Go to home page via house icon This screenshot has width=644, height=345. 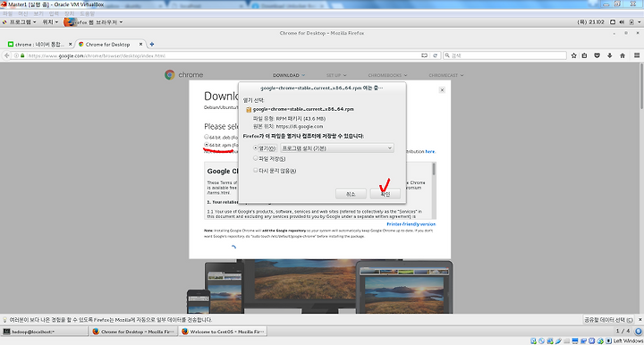coord(623,55)
